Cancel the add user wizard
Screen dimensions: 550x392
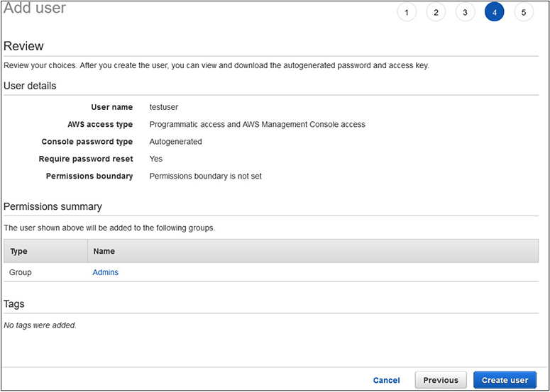(x=386, y=380)
